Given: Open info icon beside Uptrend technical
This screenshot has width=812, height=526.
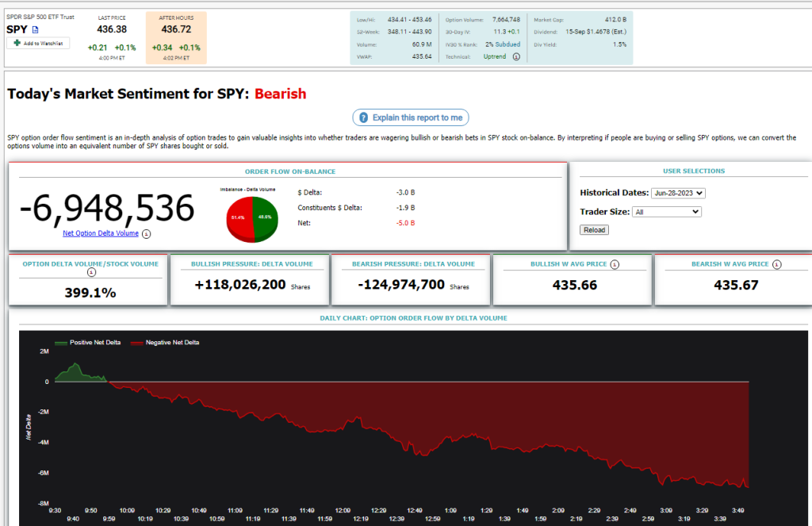Looking at the screenshot, I should [x=516, y=57].
